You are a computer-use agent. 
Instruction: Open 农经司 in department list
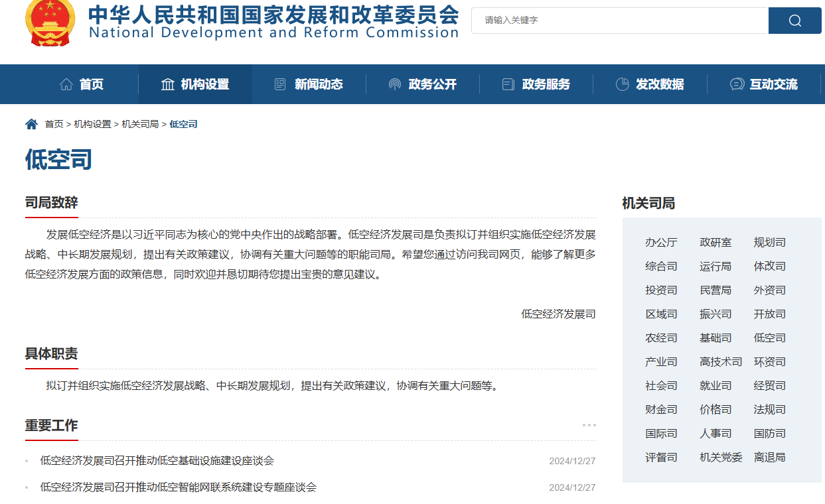click(x=661, y=338)
